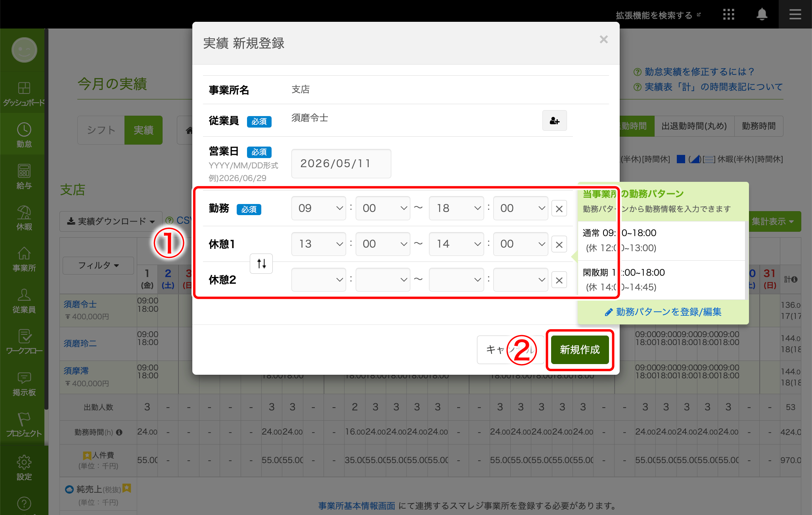Screen dimensions: 812x515
Task: Clear the 休憩2 time row
Action: click(x=559, y=280)
